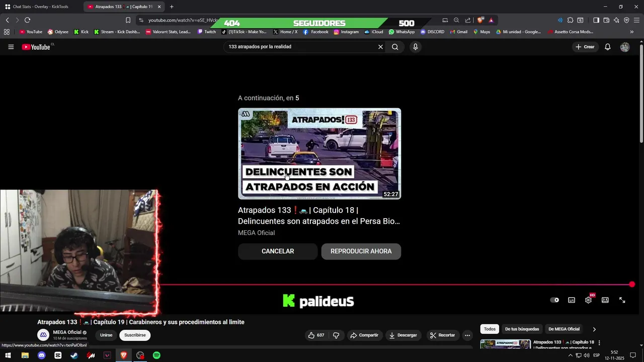Open options for the Capítulo 18 suggestion

click(x=599, y=343)
